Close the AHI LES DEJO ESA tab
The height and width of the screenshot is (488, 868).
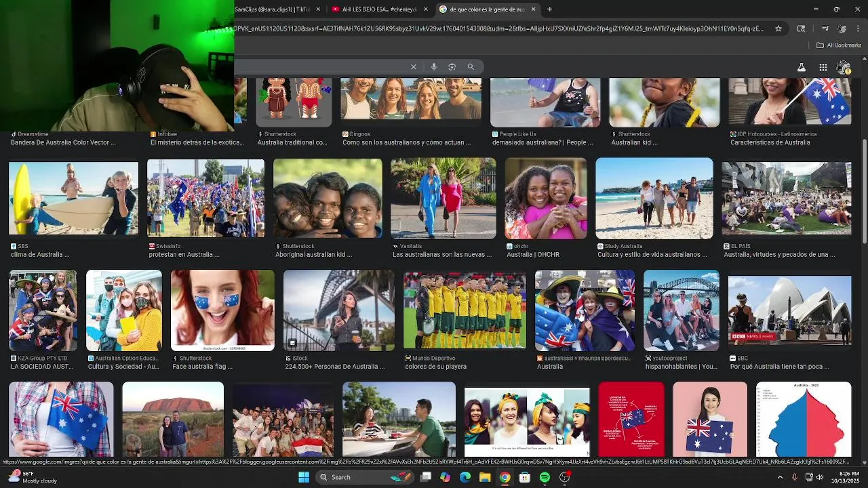pyautogui.click(x=426, y=9)
